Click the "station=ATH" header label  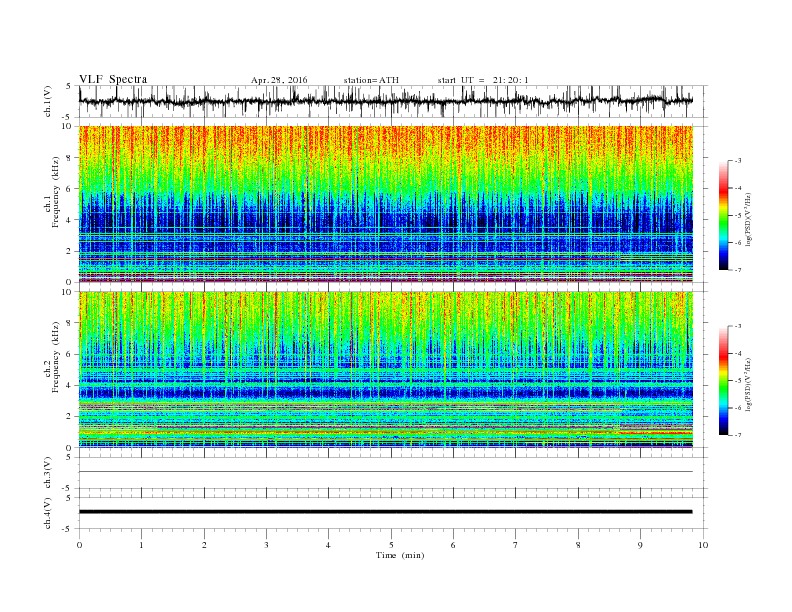coord(371,80)
